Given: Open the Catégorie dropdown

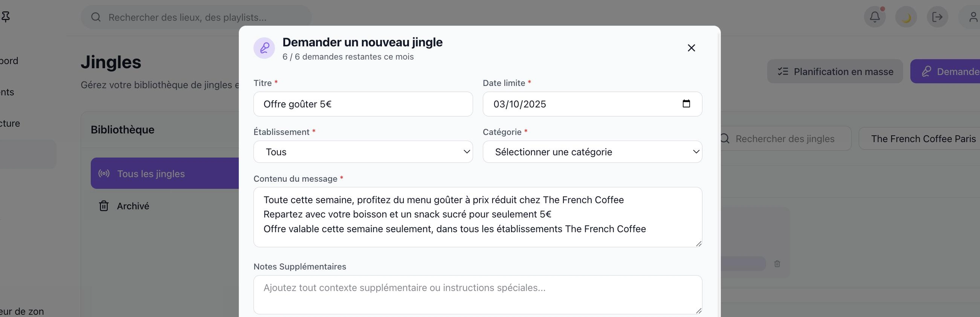Looking at the screenshot, I should pyautogui.click(x=592, y=152).
